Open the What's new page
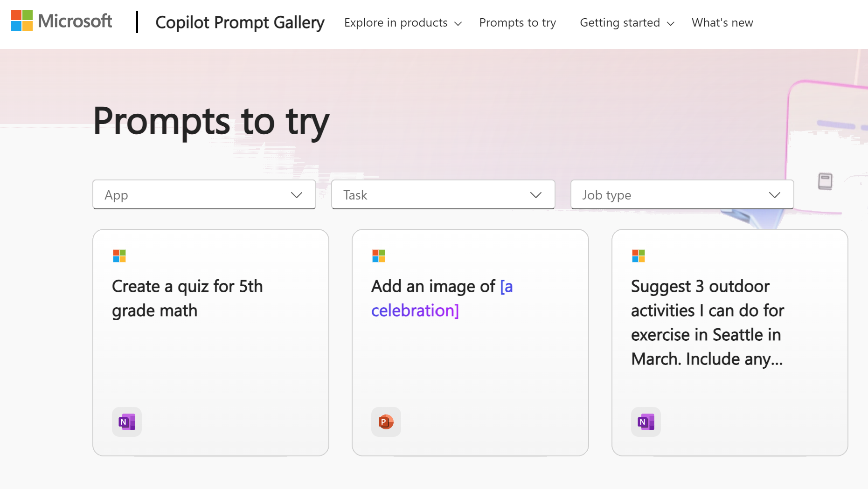The height and width of the screenshot is (489, 868). [x=722, y=22]
